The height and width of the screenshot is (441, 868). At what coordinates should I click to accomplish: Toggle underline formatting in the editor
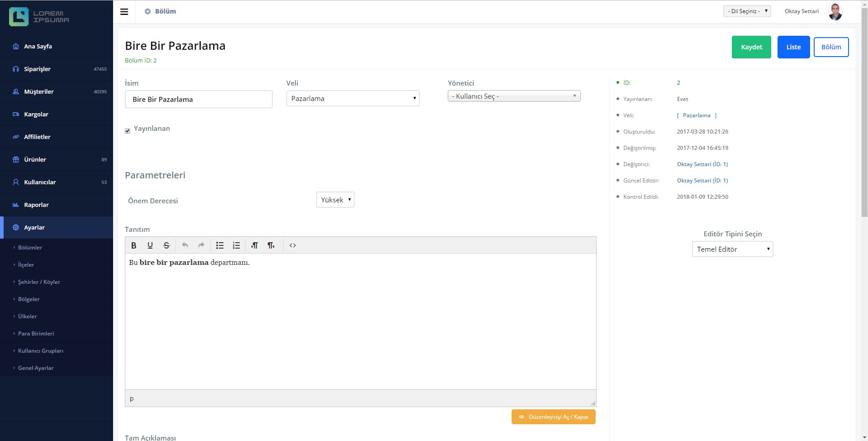coord(150,245)
